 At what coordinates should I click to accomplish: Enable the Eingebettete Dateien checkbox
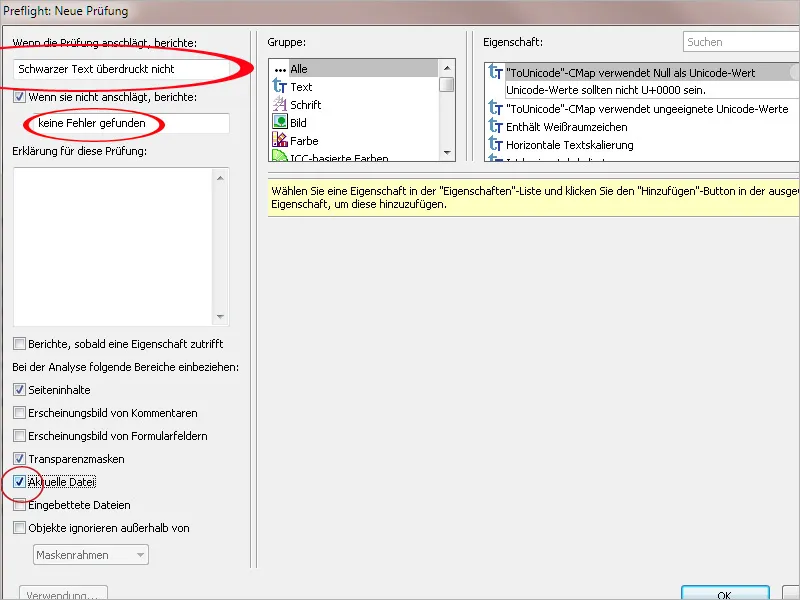pyautogui.click(x=19, y=505)
